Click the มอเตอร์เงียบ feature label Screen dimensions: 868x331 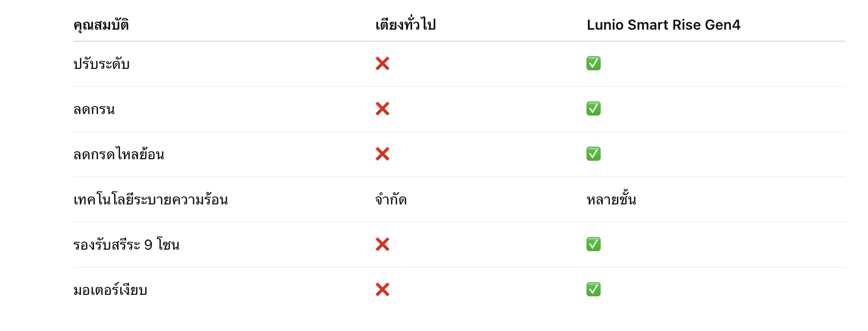click(110, 290)
